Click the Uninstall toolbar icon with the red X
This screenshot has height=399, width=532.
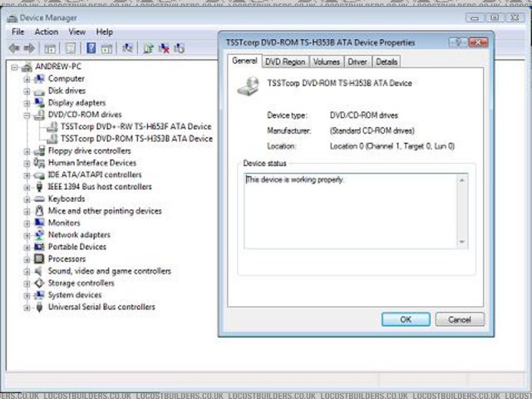click(164, 48)
